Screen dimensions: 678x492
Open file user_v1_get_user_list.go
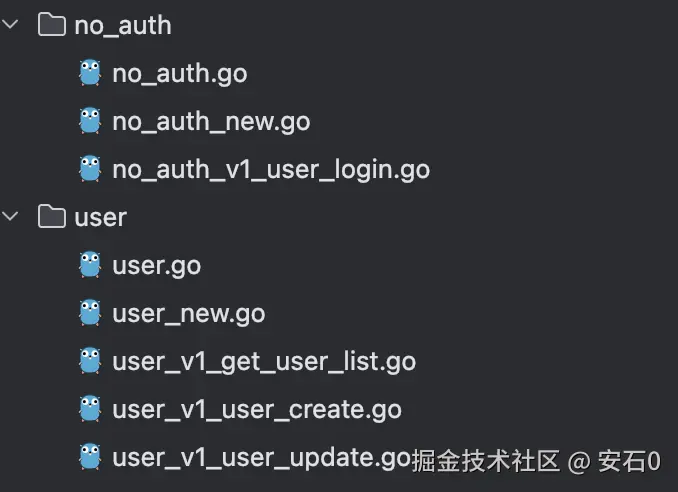click(x=264, y=362)
